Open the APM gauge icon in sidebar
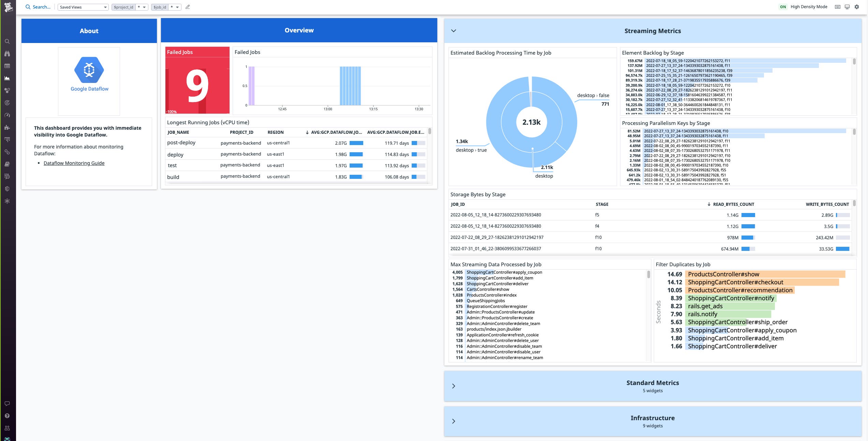 (x=8, y=115)
